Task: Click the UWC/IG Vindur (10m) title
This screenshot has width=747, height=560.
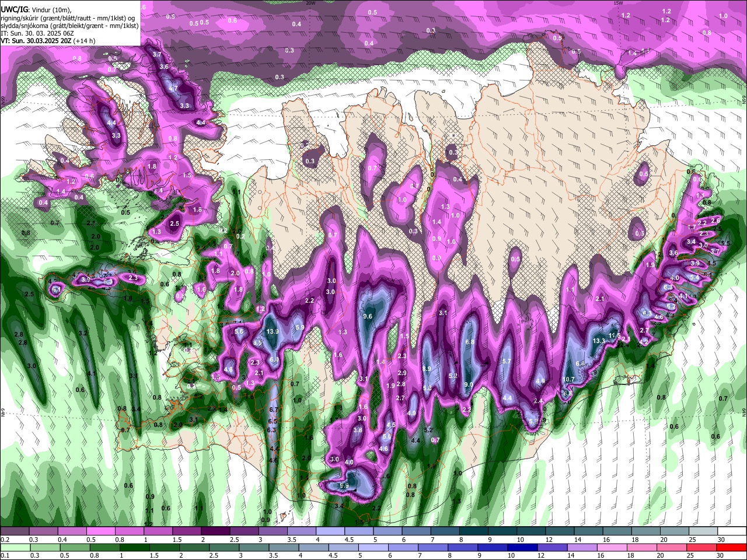Action: [36, 9]
